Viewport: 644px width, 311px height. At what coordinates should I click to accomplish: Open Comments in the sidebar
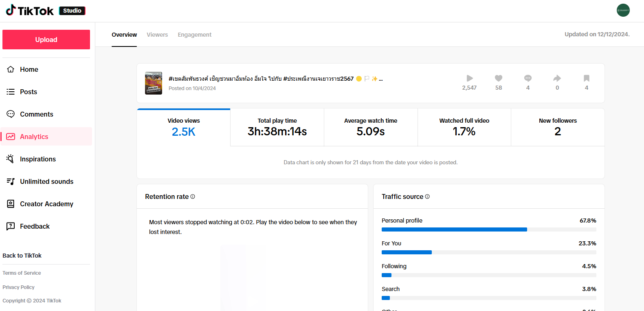click(x=36, y=115)
